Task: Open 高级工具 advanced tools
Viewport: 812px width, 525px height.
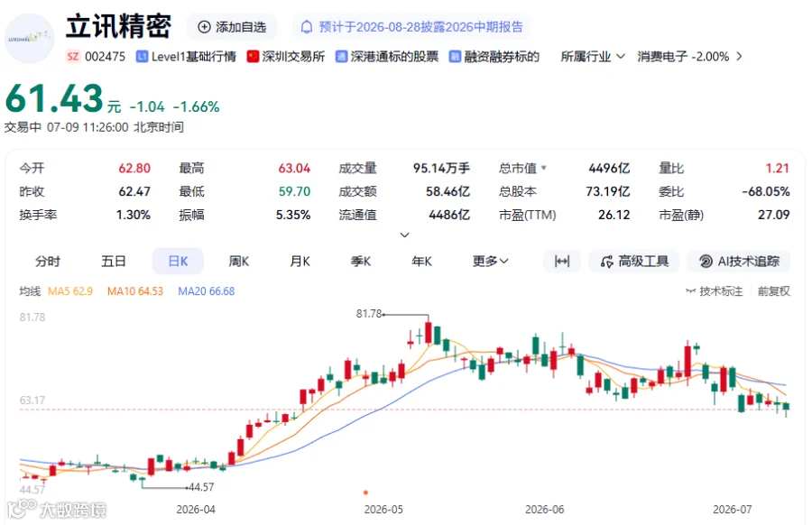Action: click(634, 262)
